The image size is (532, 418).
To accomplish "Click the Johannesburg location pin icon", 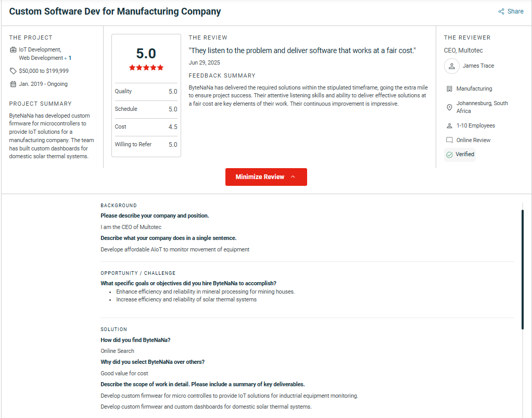I will click(x=449, y=107).
